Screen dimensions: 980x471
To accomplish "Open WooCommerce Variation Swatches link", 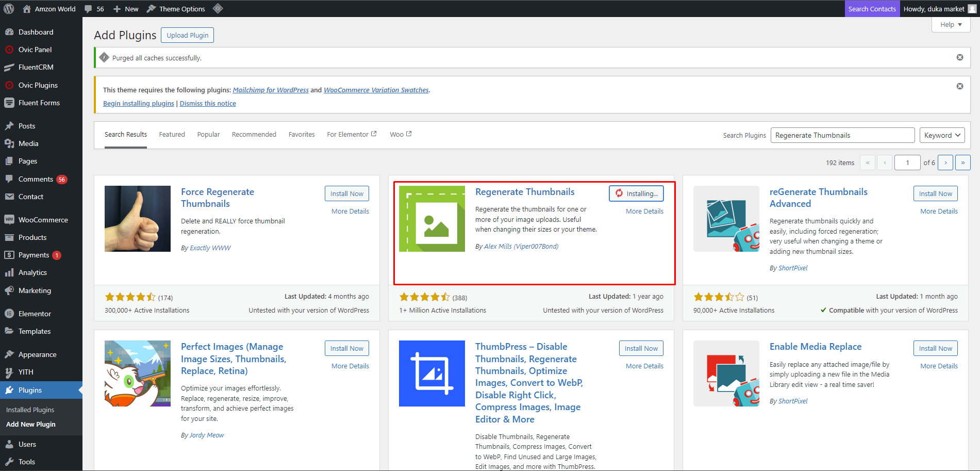I will (376, 90).
